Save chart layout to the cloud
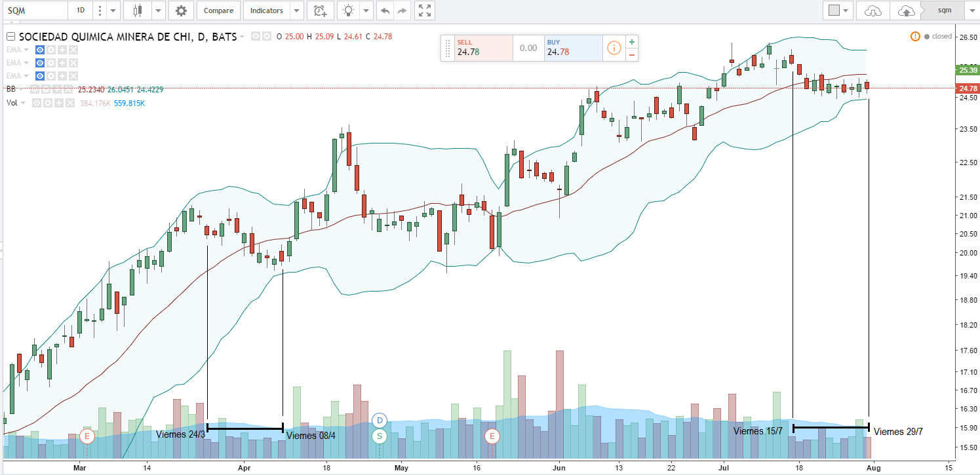Viewport: 980px width, 475px height. tap(906, 10)
